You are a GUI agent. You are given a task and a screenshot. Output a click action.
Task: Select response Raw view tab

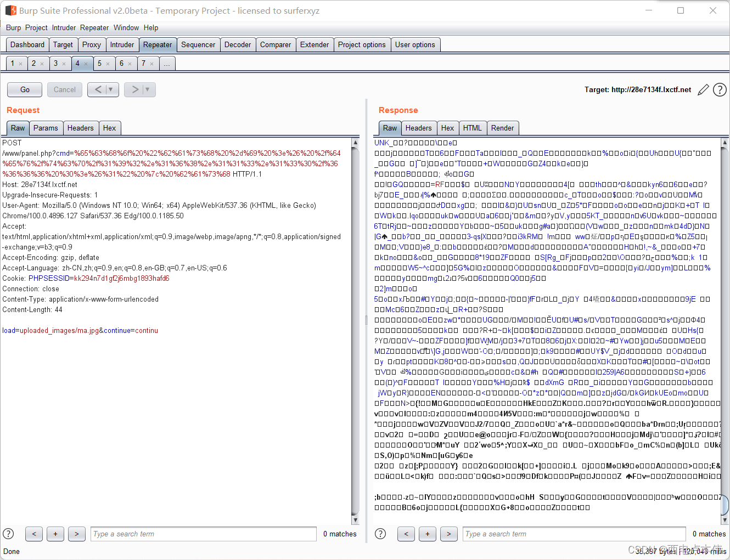(x=390, y=128)
